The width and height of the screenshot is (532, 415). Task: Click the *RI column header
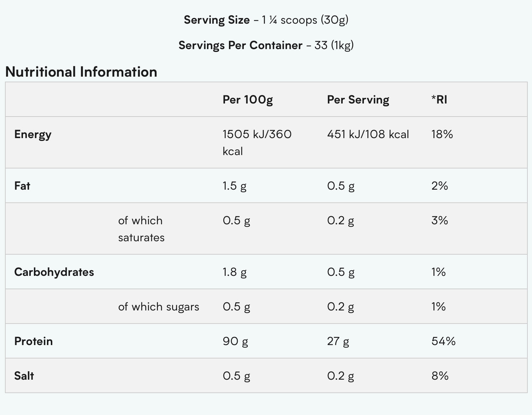point(439,100)
